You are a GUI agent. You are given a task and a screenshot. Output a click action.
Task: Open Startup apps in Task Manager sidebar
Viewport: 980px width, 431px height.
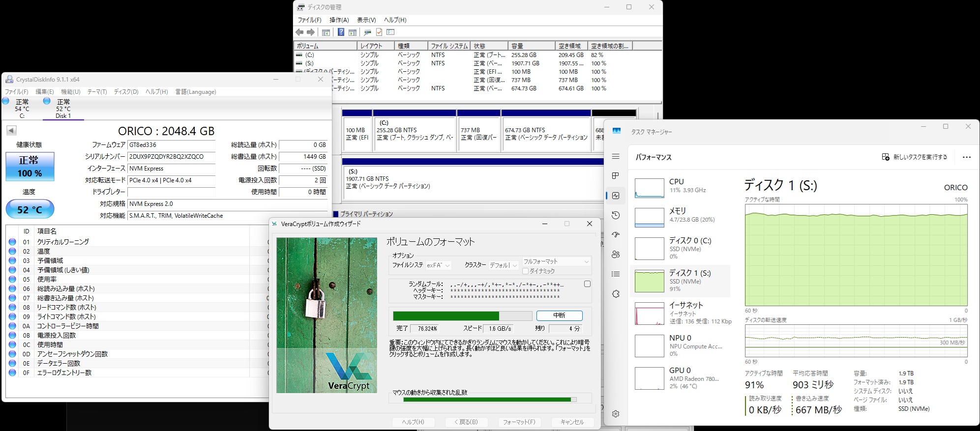(616, 235)
